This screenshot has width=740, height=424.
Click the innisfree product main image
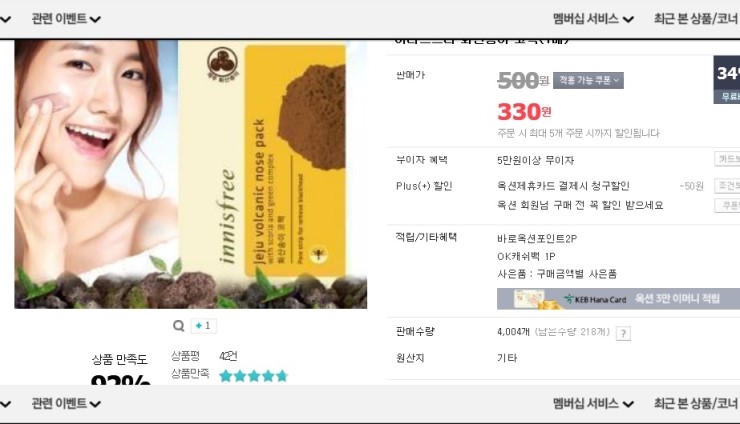pyautogui.click(x=191, y=174)
